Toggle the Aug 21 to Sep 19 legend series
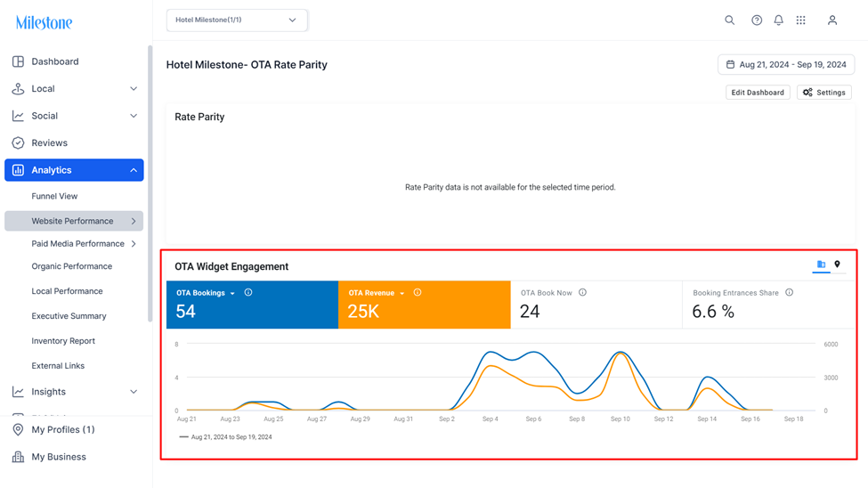868x488 pixels. coord(226,437)
